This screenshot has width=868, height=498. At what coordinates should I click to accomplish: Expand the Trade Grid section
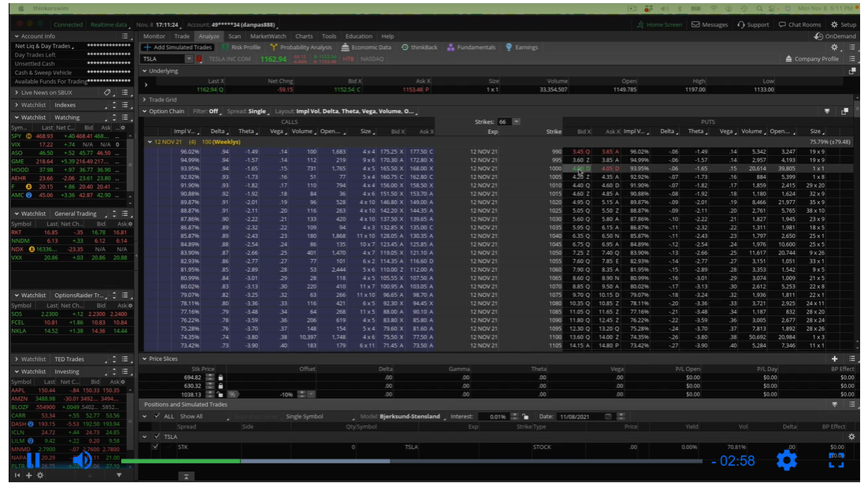click(x=144, y=100)
